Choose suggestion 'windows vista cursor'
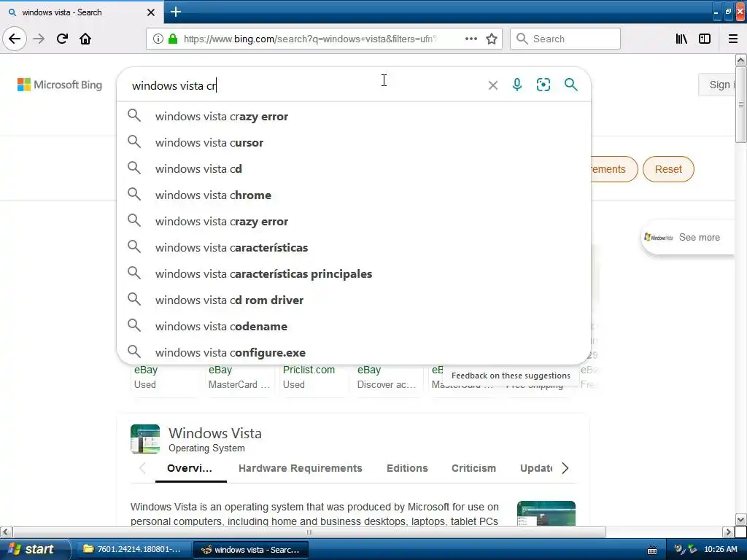Viewport: 747px width, 560px height. [354, 142]
